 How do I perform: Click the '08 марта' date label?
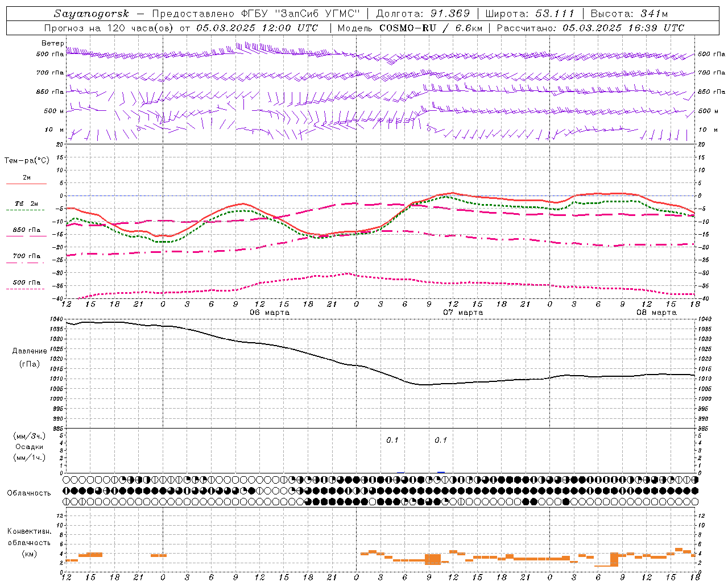pos(656,313)
